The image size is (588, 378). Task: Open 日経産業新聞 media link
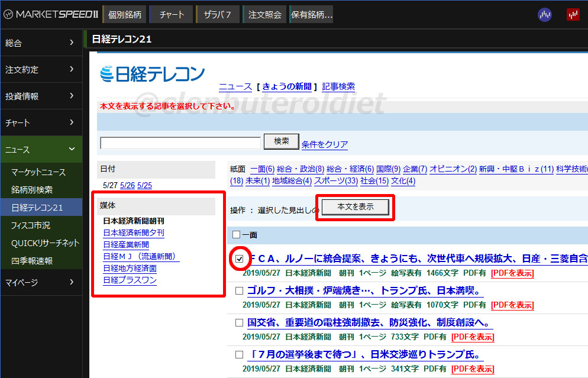(126, 245)
